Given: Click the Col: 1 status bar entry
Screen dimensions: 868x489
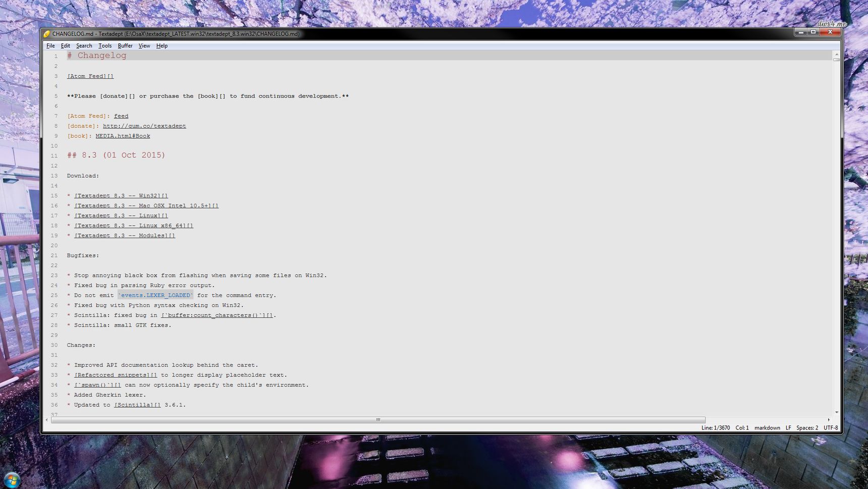Looking at the screenshot, I should click(742, 428).
